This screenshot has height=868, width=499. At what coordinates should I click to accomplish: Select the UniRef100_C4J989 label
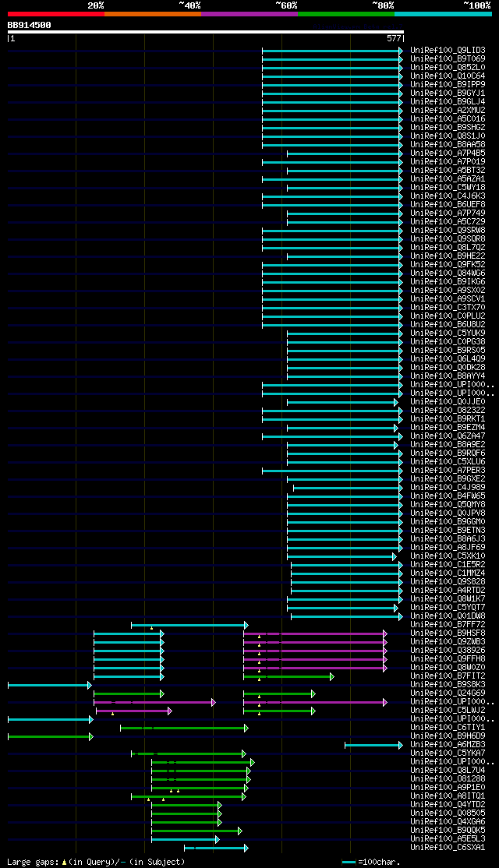click(x=448, y=488)
